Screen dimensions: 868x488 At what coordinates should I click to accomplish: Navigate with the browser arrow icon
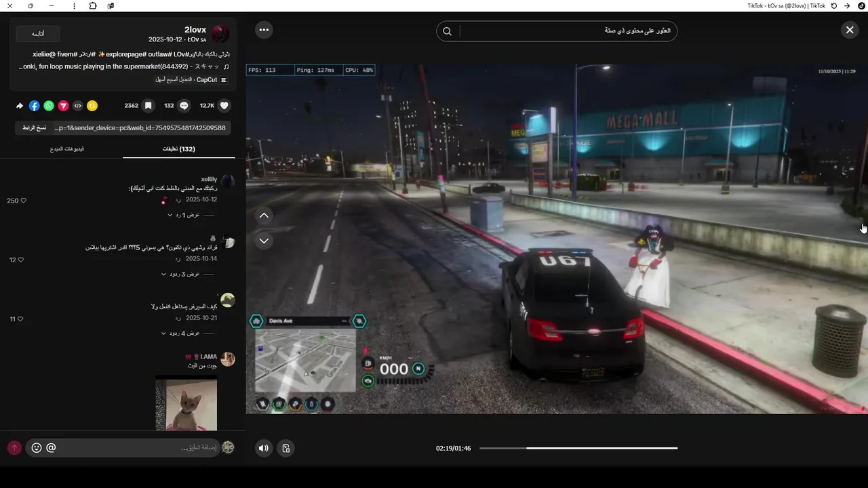click(847, 5)
